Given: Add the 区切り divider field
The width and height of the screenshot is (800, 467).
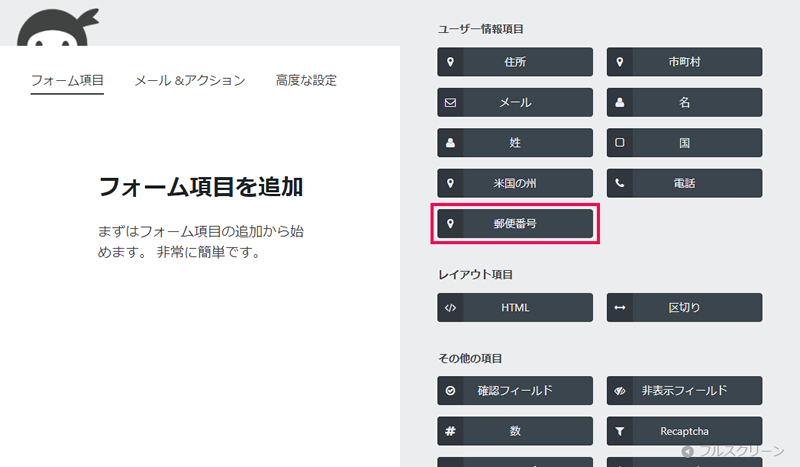Looking at the screenshot, I should click(684, 308).
